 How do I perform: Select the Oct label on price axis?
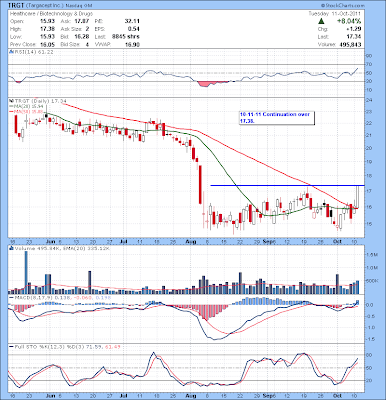pyautogui.click(x=338, y=241)
